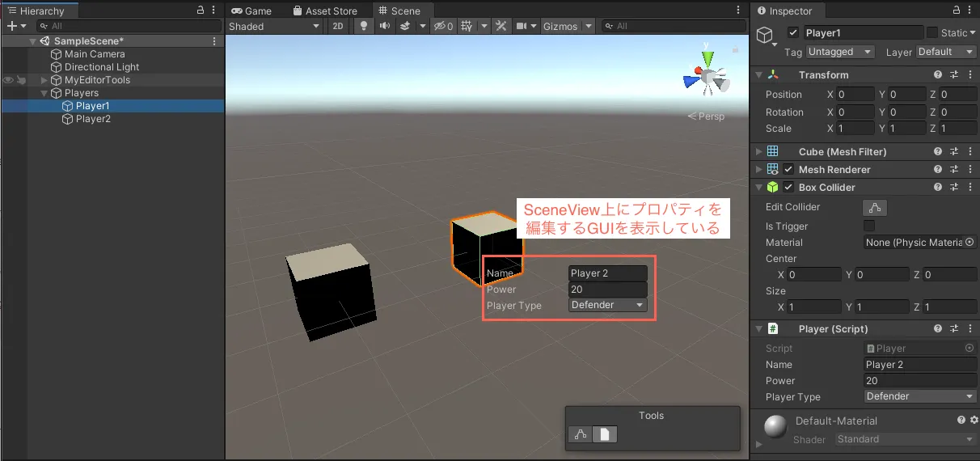The width and height of the screenshot is (980, 461).
Task: Open the component editor tools icon
Action: 501,26
